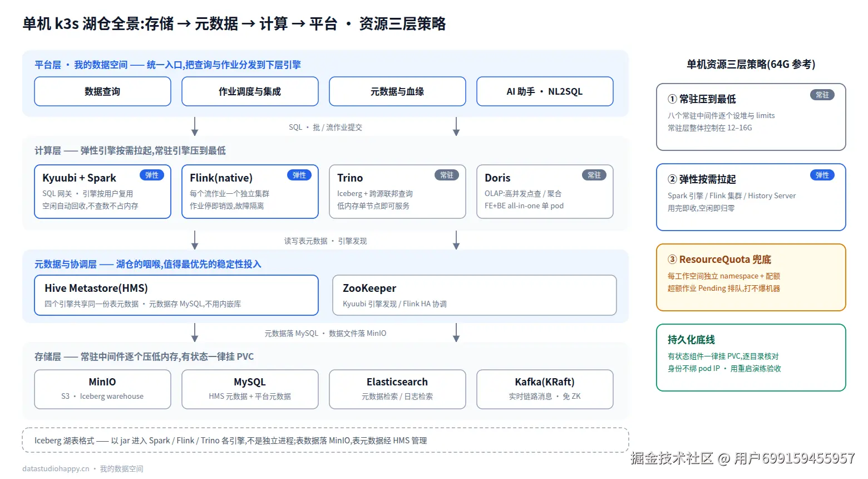Click 'FE+BE all-in-one 单 pod' text
Viewport: 868px width, 479px height.
[524, 206]
